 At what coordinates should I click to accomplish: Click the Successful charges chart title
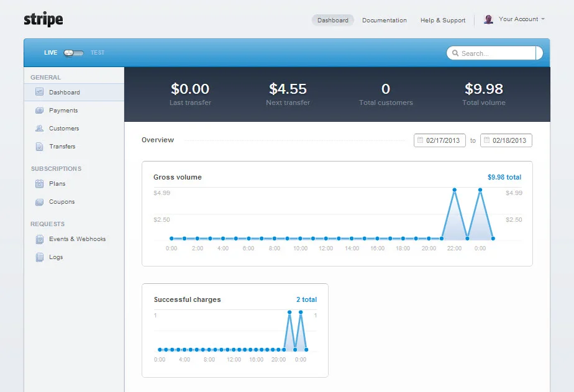click(187, 299)
